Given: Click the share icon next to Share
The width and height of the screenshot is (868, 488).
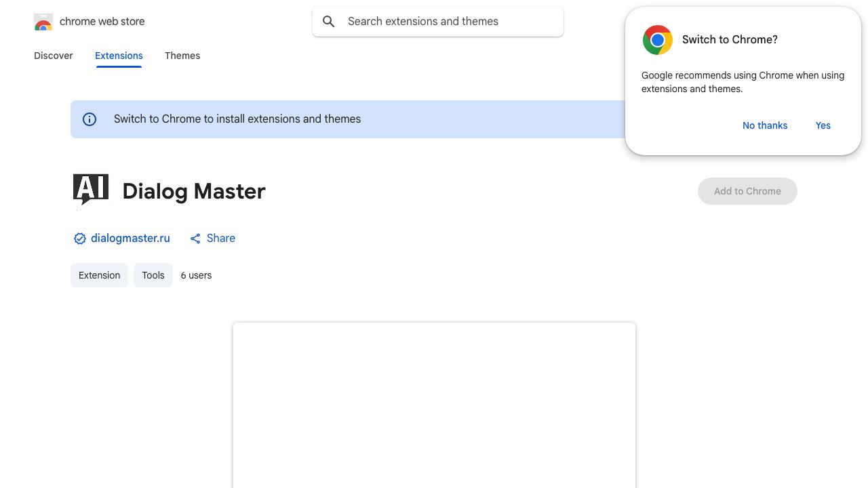Looking at the screenshot, I should (195, 239).
